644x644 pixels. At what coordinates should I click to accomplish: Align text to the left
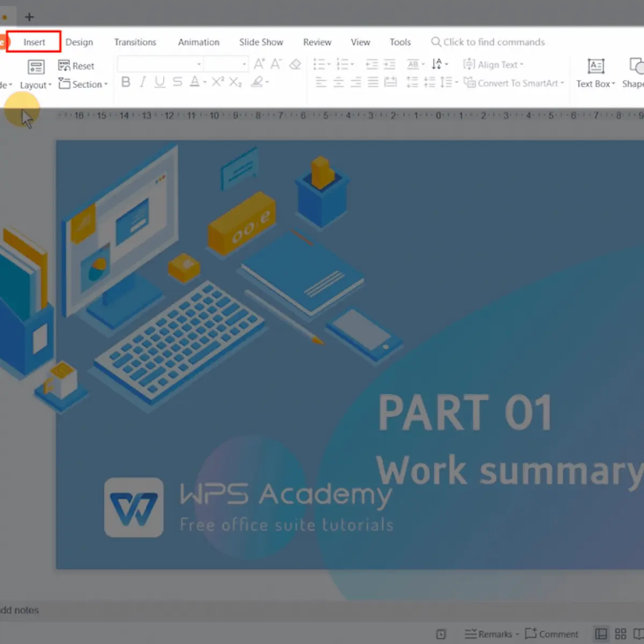321,82
